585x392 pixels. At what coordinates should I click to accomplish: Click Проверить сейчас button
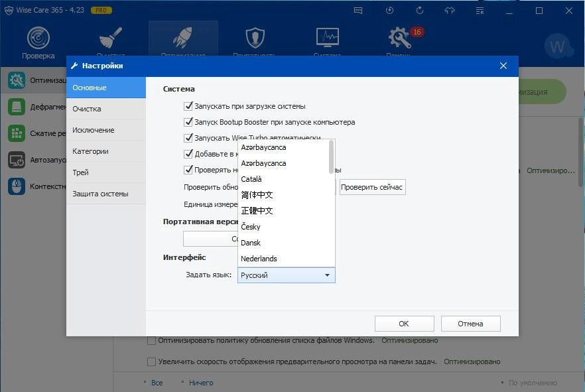point(372,187)
